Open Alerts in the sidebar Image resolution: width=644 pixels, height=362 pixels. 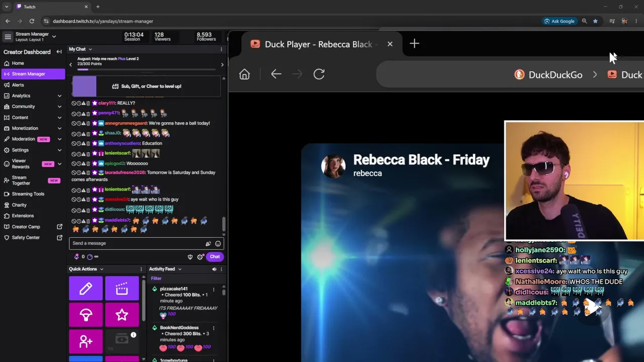click(x=33, y=85)
